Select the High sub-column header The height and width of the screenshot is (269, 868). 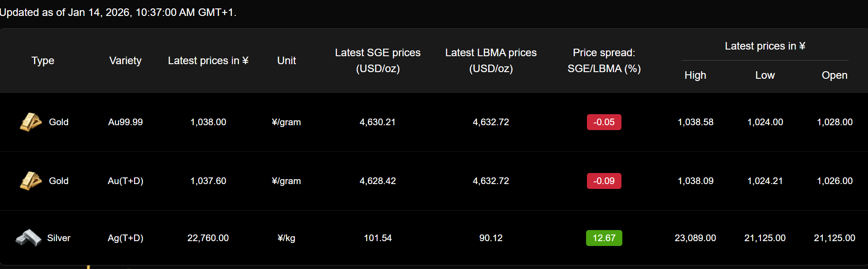695,75
